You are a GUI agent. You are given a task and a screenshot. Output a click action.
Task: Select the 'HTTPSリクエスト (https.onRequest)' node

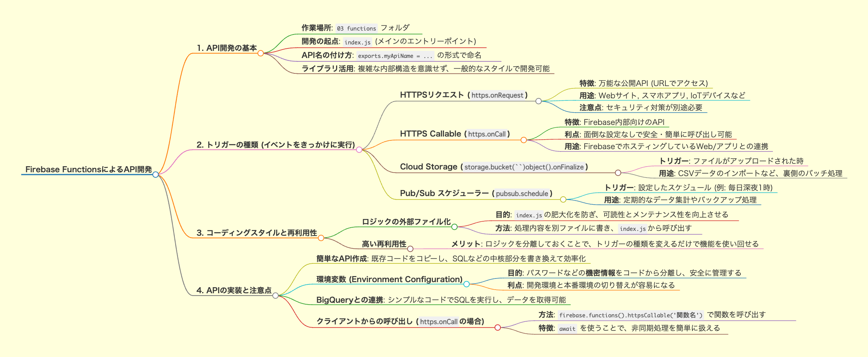(464, 95)
